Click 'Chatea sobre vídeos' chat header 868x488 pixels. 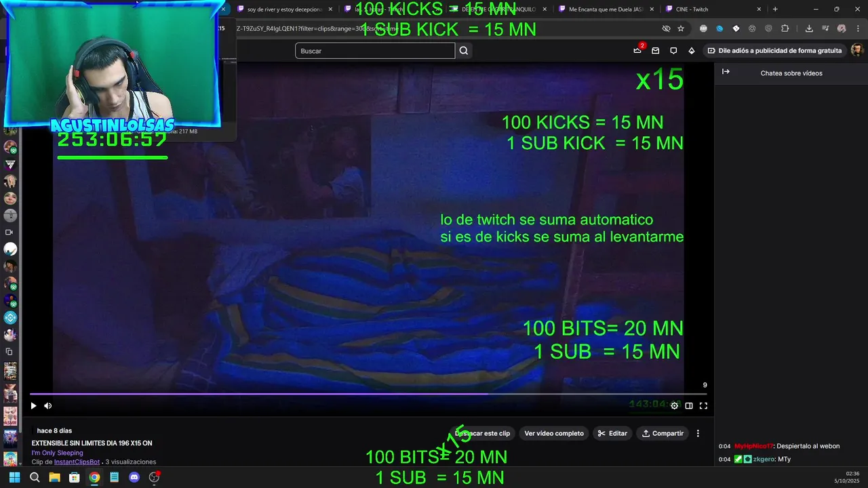791,73
